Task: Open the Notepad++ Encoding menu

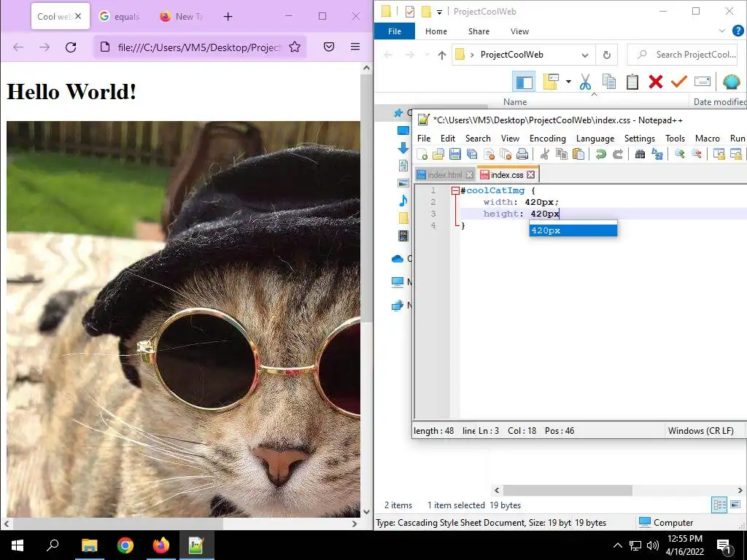Action: [x=547, y=138]
